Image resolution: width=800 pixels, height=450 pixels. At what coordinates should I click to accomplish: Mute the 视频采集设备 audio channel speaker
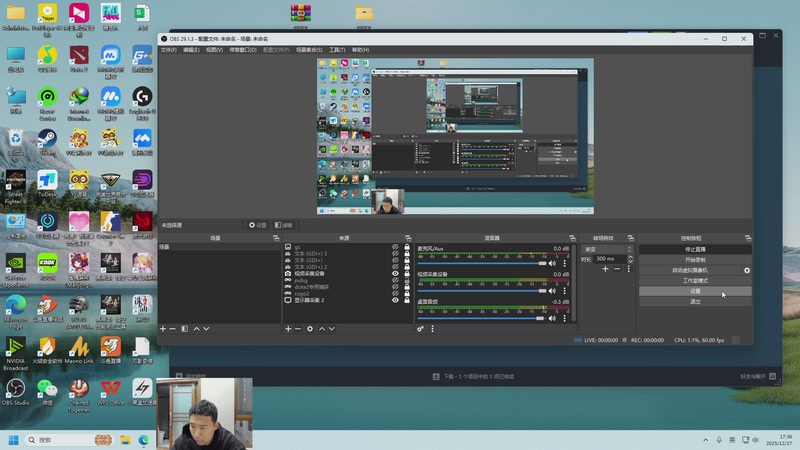pyautogui.click(x=552, y=291)
